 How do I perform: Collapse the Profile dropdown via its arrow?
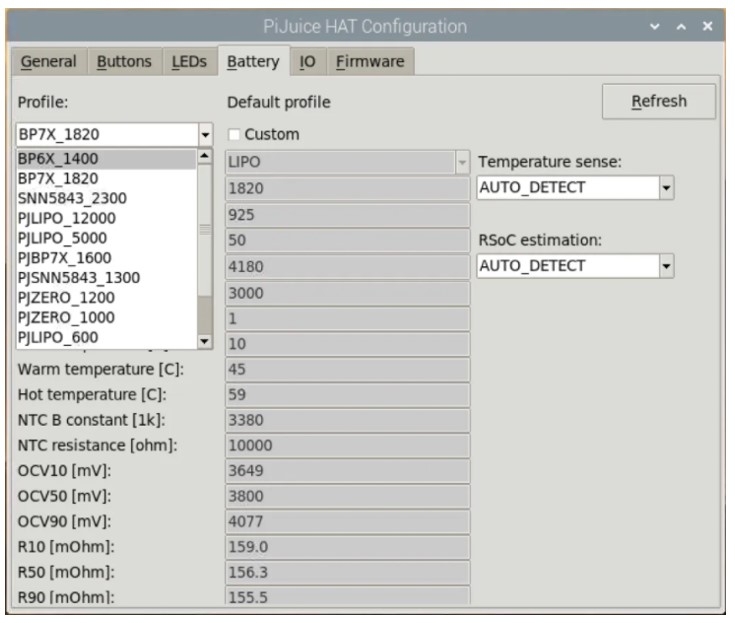coord(205,135)
